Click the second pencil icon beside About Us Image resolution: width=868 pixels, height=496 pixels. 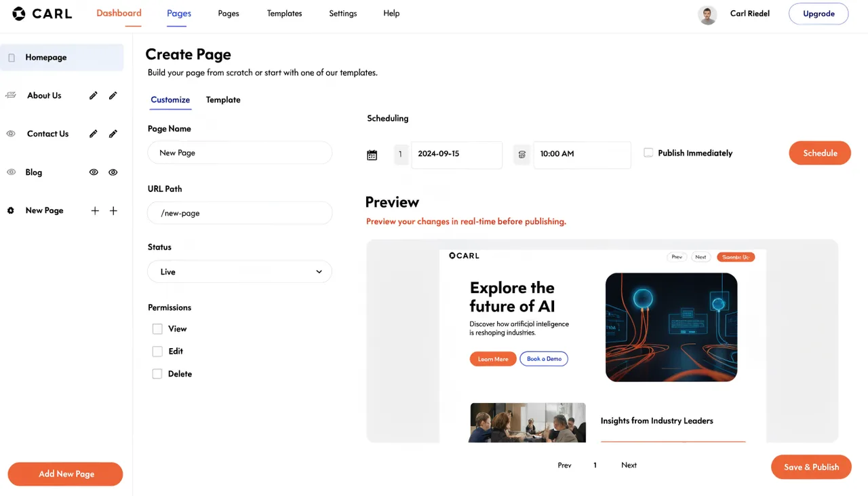(113, 96)
